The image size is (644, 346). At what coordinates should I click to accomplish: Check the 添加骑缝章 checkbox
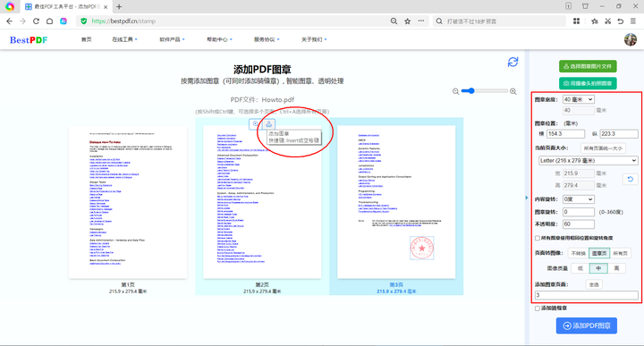[x=538, y=308]
